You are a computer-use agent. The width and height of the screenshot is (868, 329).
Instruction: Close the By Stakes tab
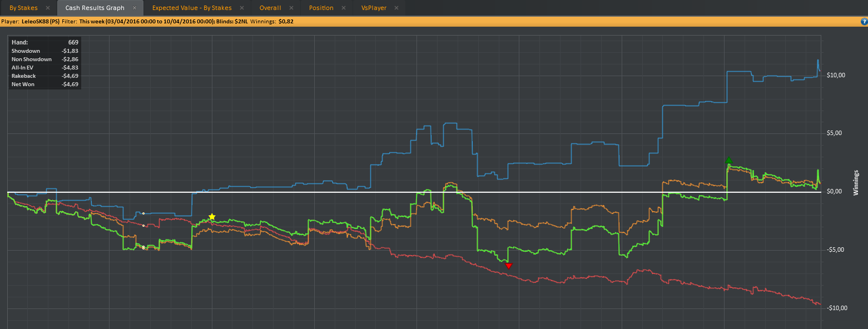tap(48, 8)
